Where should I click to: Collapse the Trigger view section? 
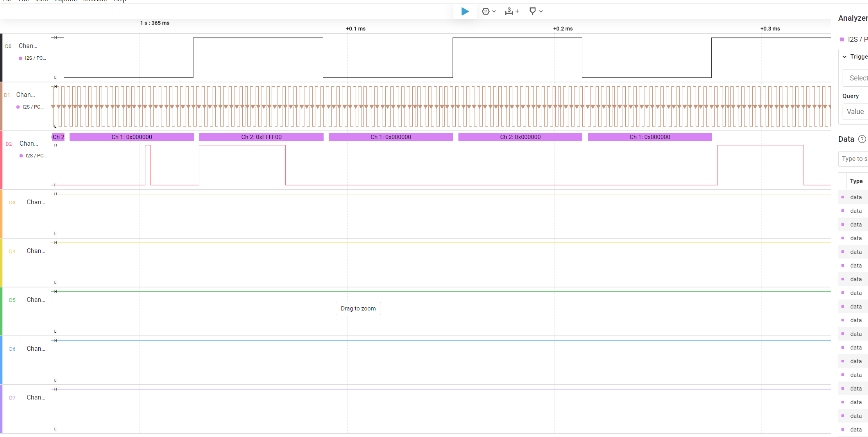(x=845, y=57)
